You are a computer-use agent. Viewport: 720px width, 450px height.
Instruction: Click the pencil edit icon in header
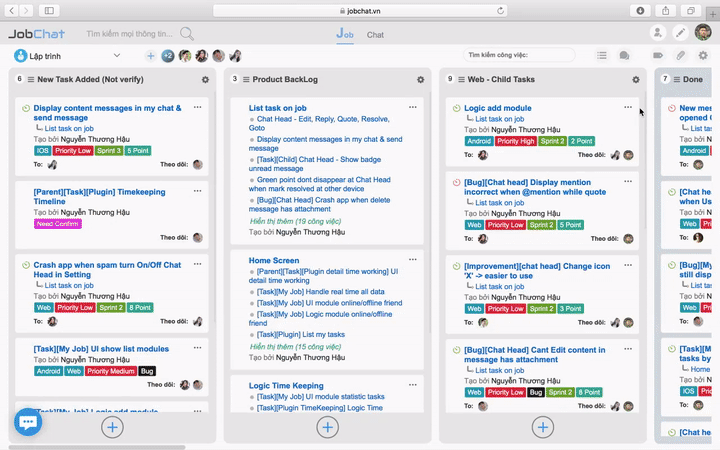coord(680,33)
